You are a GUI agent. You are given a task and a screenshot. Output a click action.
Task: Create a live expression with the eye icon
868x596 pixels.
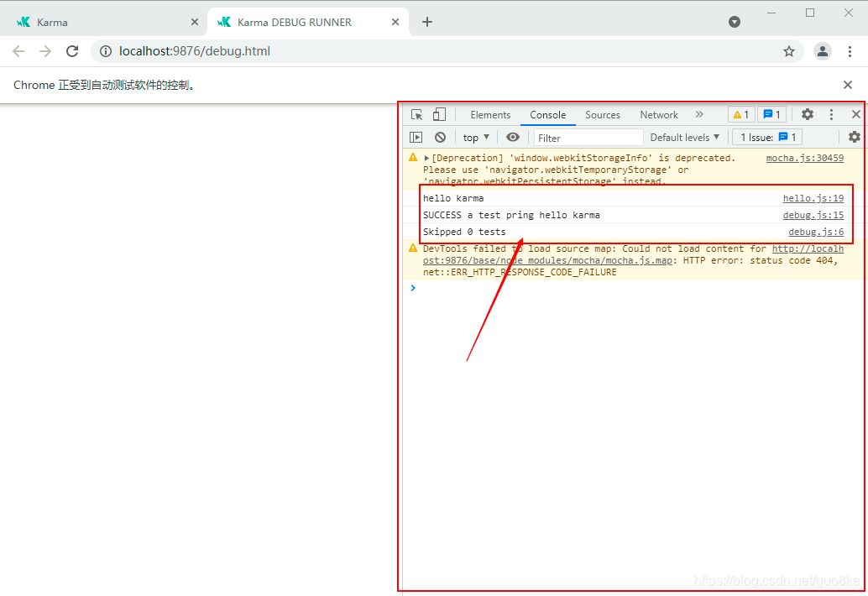coord(513,138)
